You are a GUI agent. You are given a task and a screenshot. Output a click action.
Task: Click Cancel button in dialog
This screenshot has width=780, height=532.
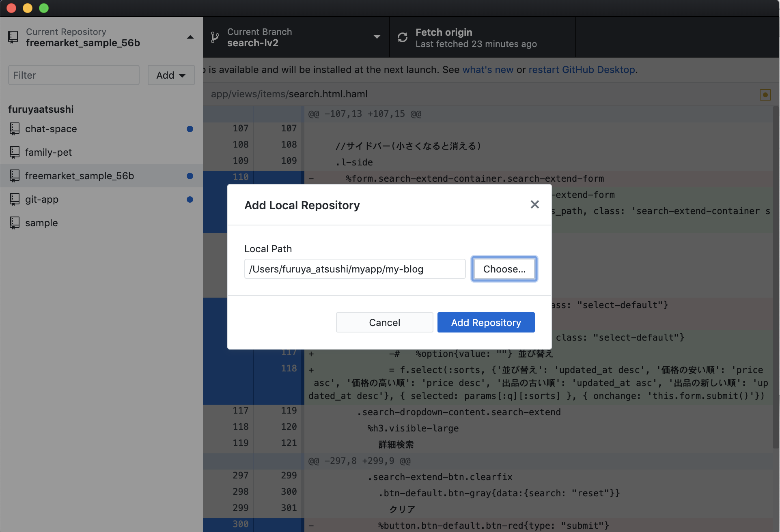tap(384, 322)
